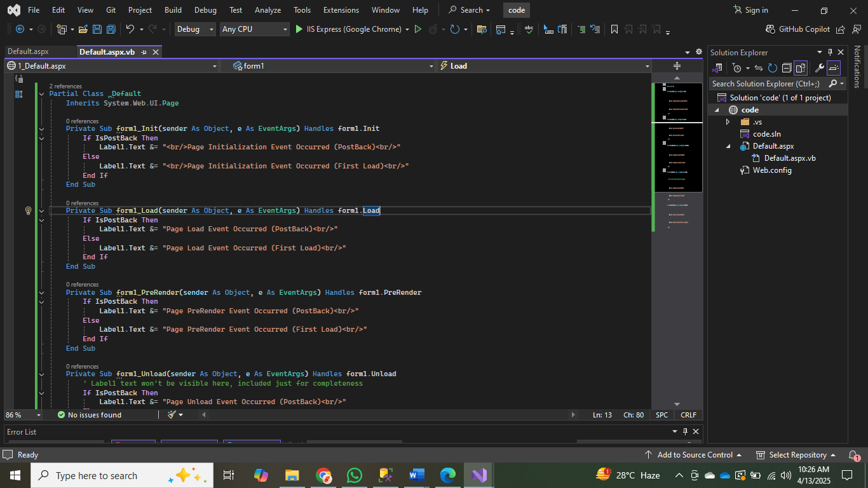The height and width of the screenshot is (488, 868).
Task: Pin toggle for the Solution Explorer panel
Action: 830,52
